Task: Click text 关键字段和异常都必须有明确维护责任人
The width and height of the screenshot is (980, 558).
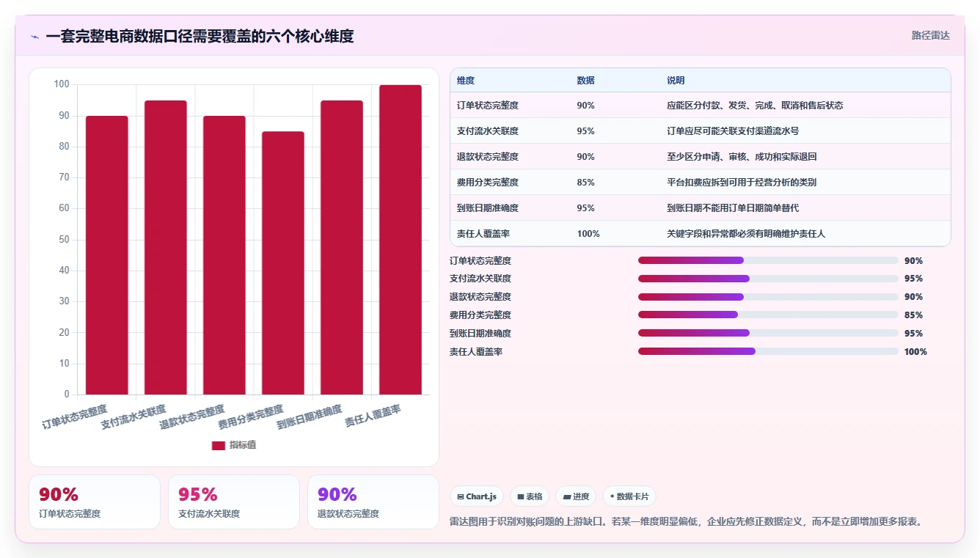Action: tap(746, 233)
